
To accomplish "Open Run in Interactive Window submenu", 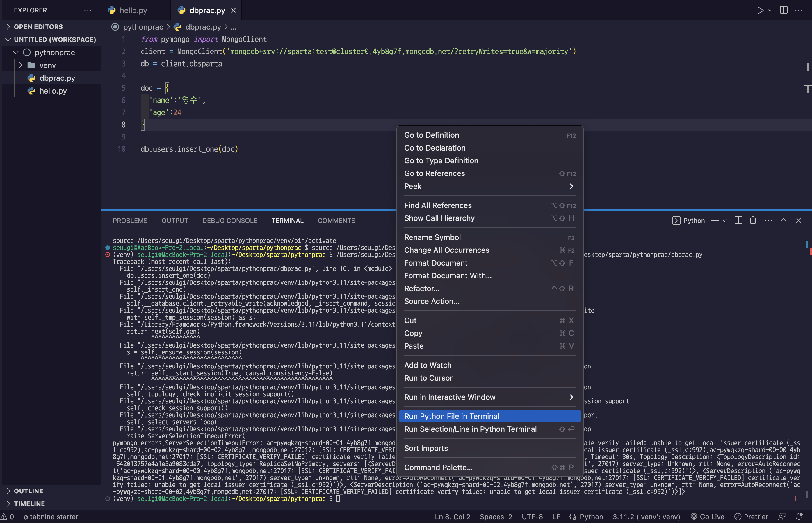I will 490,397.
